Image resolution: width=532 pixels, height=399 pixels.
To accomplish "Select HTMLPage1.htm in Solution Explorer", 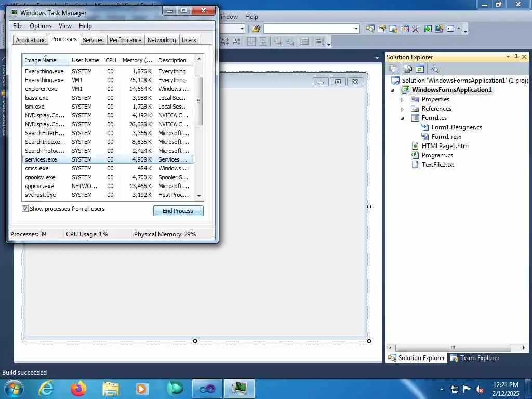I will [445, 146].
